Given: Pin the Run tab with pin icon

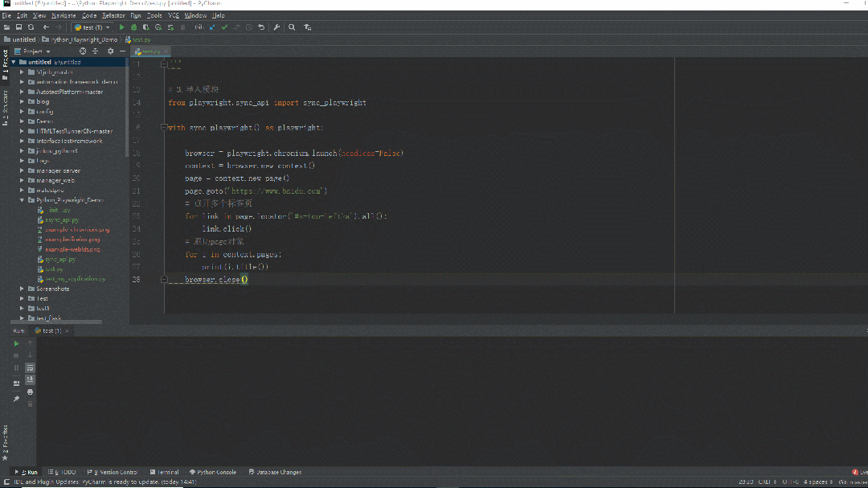Looking at the screenshot, I should [x=16, y=399].
